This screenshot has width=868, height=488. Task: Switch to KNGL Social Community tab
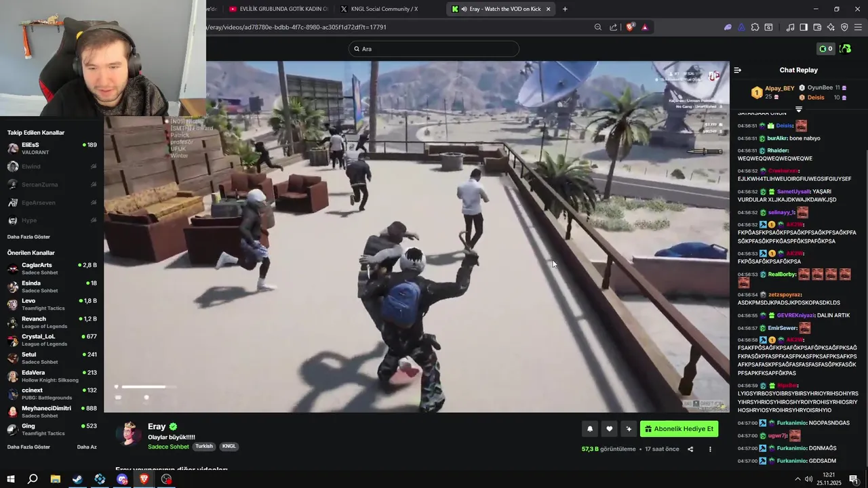pos(384,9)
